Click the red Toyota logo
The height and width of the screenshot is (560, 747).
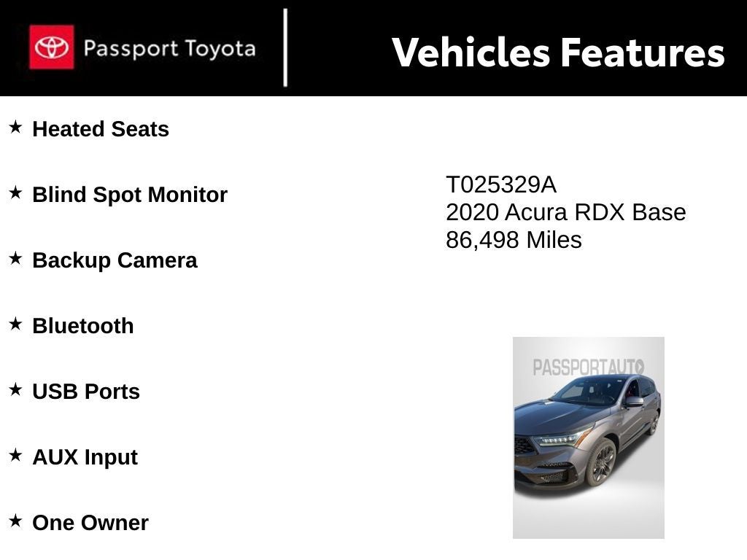tap(51, 47)
